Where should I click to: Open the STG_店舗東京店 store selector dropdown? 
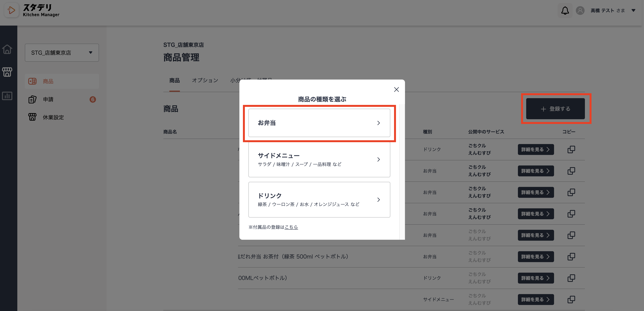coord(62,53)
